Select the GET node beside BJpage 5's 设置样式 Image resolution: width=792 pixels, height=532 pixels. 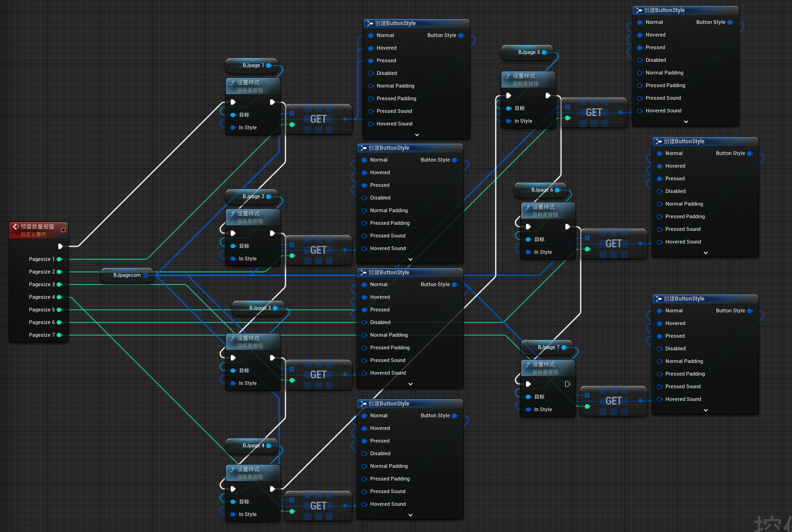[x=594, y=112]
